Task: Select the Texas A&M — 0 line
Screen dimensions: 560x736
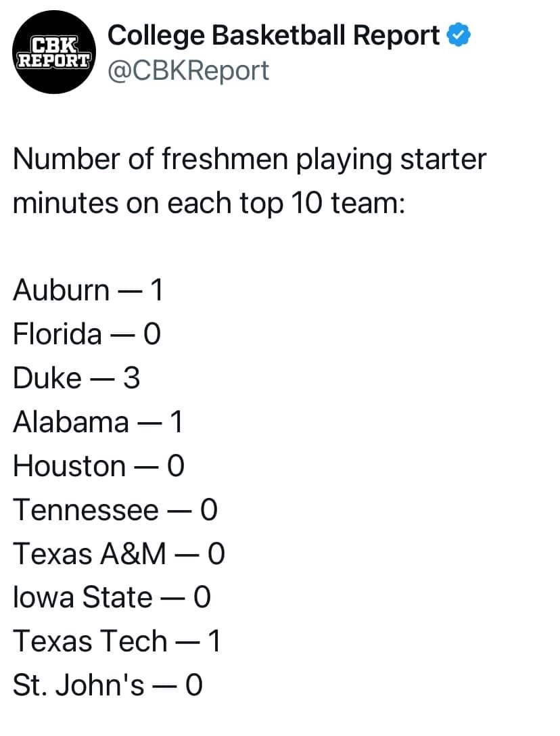Action: tap(119, 553)
